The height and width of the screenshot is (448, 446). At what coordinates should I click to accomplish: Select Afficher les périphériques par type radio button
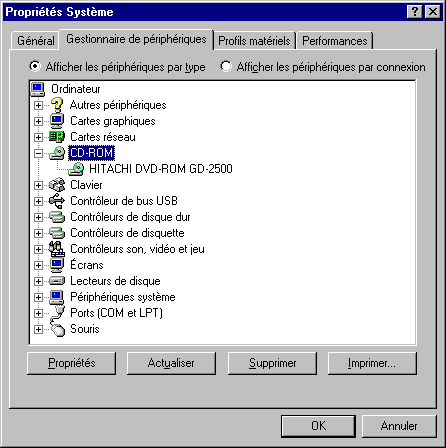(35, 66)
